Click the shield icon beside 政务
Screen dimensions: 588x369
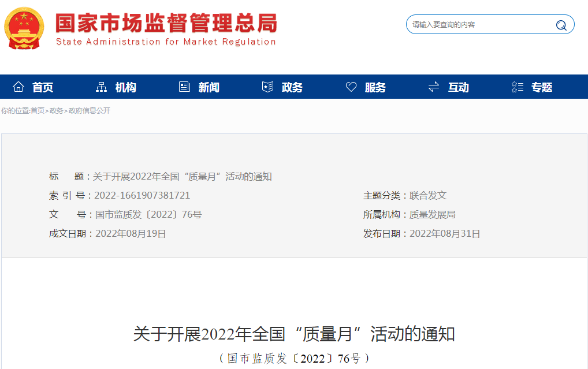tap(267, 87)
